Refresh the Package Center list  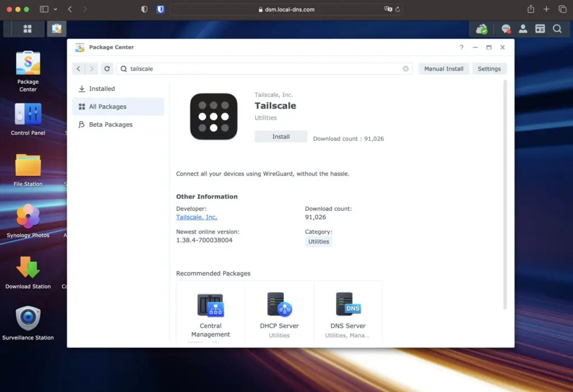coord(107,69)
